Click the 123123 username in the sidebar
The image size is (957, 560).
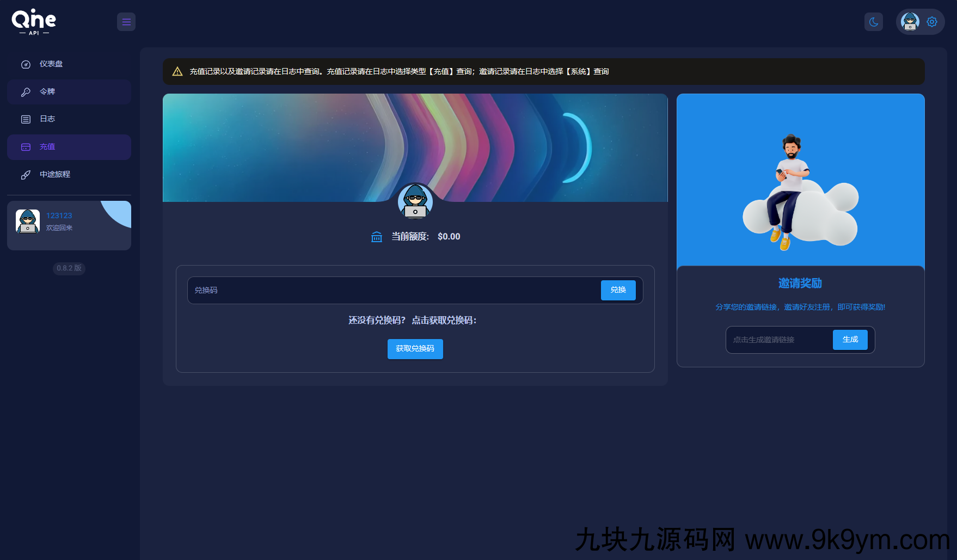pos(59,216)
